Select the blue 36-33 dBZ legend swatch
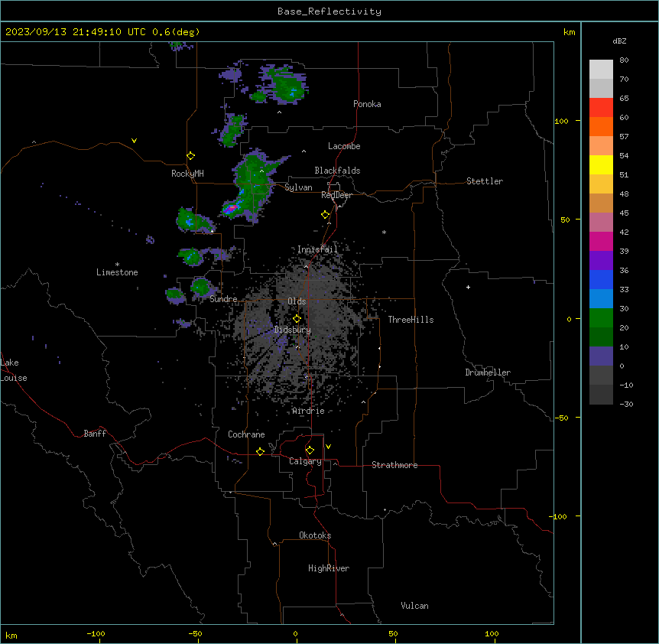Viewport: 659px width, 644px height. pyautogui.click(x=601, y=279)
